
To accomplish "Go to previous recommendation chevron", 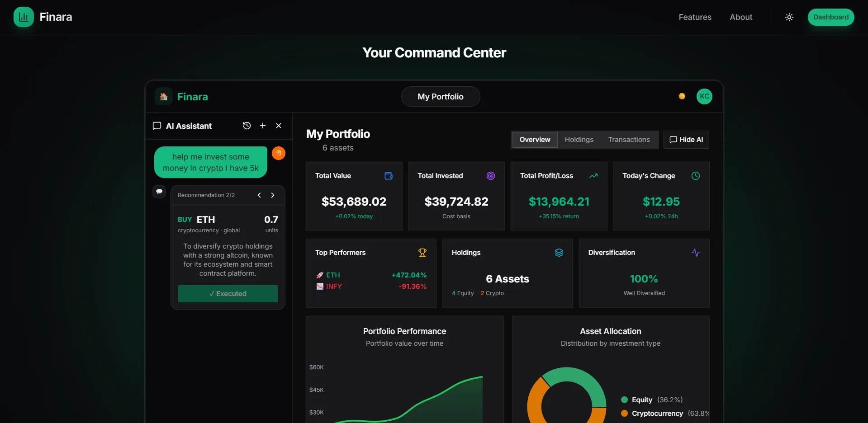I will point(259,195).
